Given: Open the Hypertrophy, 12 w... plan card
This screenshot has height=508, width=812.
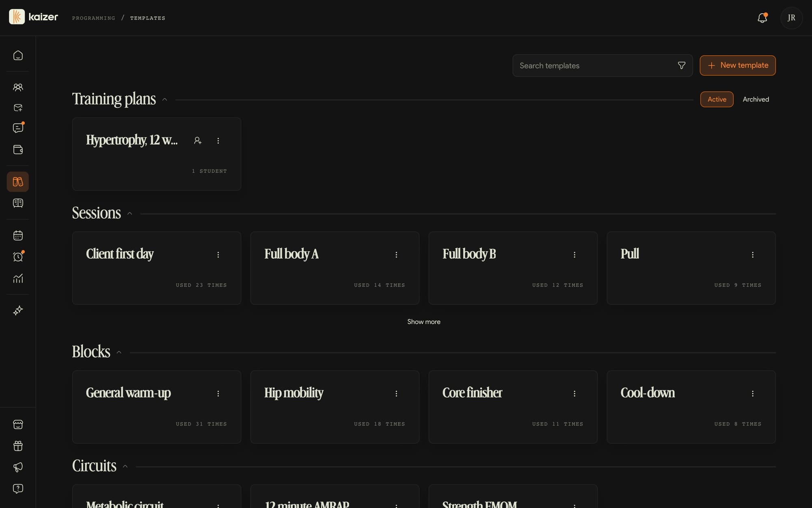Looking at the screenshot, I should click(x=157, y=154).
